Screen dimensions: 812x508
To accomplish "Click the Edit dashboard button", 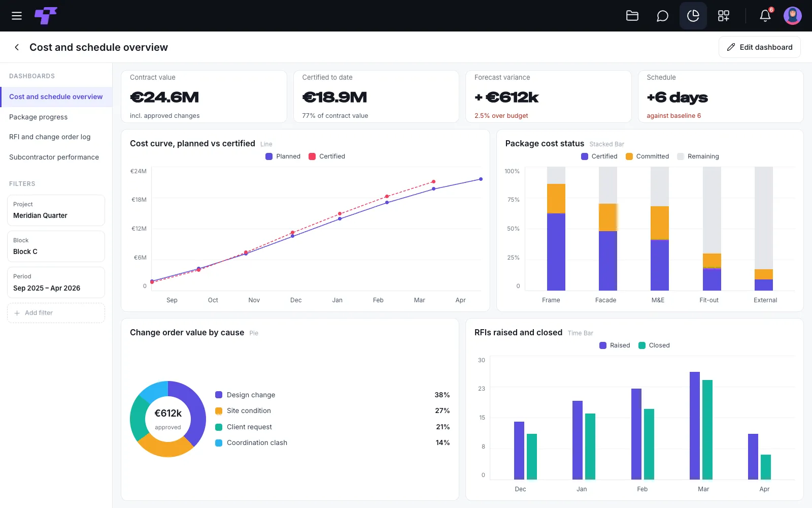I will [x=760, y=47].
